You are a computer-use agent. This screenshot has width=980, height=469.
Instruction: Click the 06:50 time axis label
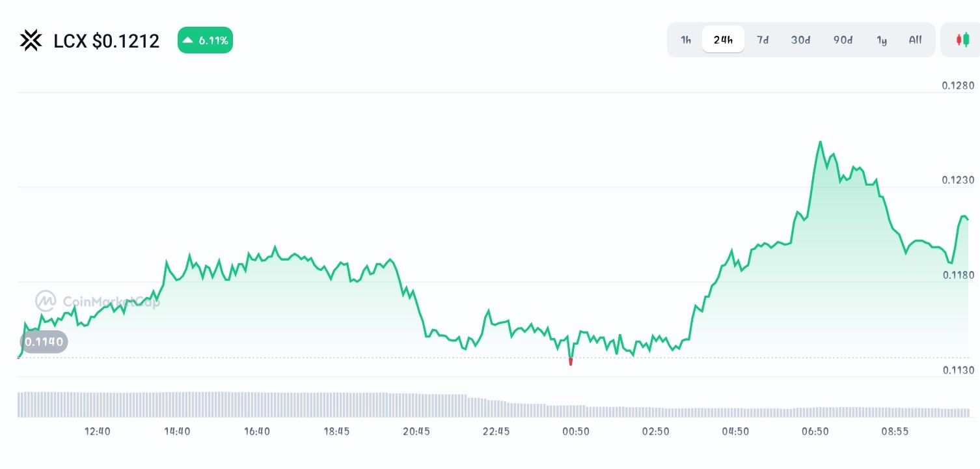815,431
